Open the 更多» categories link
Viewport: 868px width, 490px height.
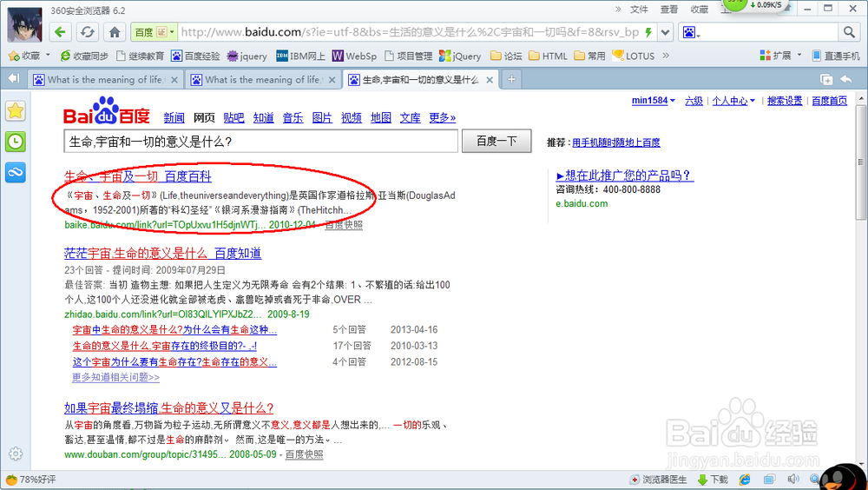(x=443, y=117)
